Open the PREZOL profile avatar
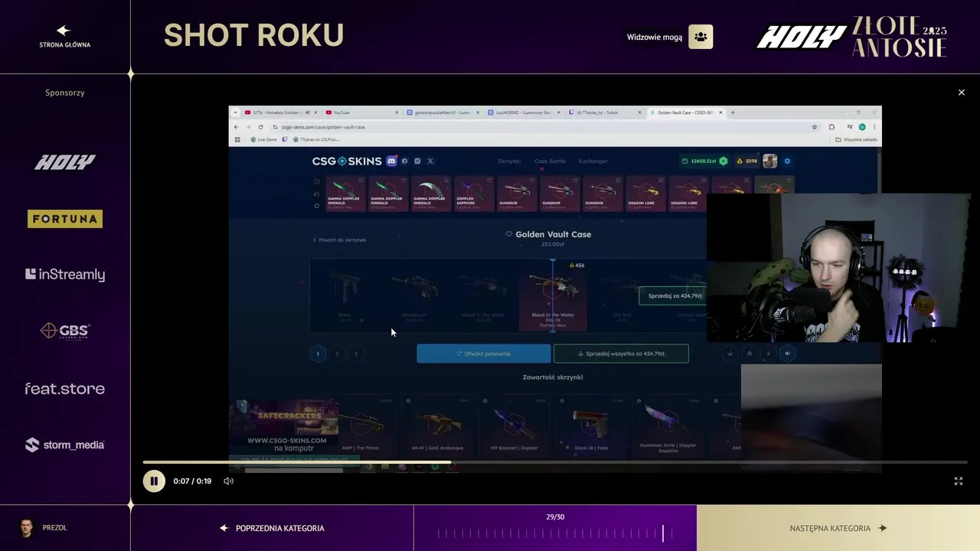980x551 pixels. (x=27, y=528)
